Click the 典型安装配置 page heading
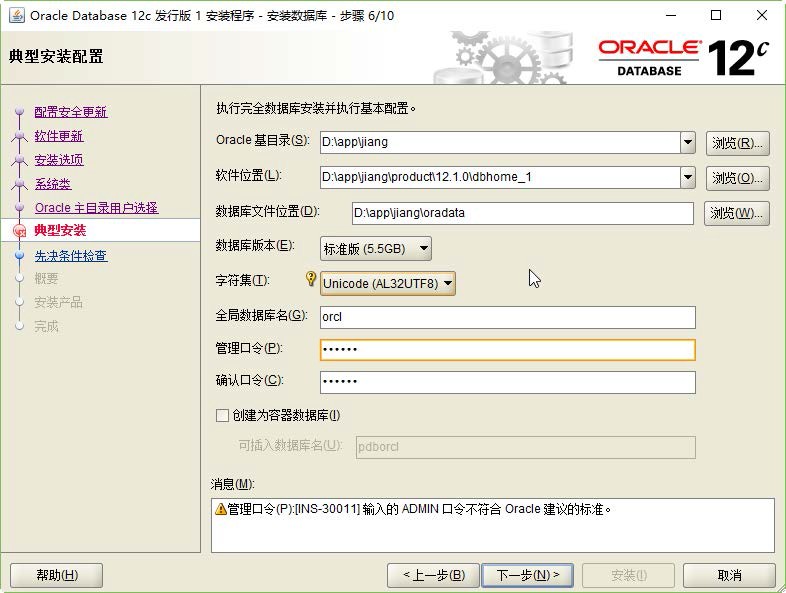The width and height of the screenshot is (786, 593). [56, 56]
